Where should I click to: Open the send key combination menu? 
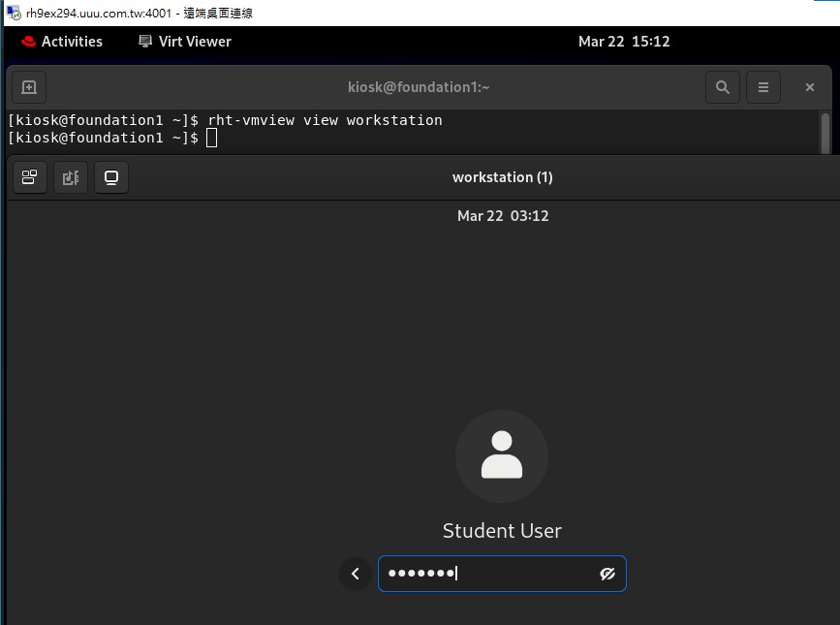pos(70,177)
